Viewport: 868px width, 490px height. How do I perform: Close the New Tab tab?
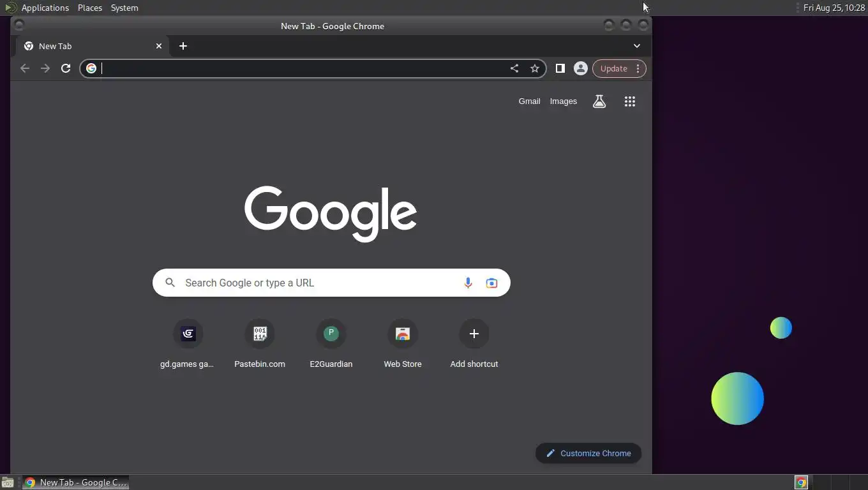click(x=159, y=46)
